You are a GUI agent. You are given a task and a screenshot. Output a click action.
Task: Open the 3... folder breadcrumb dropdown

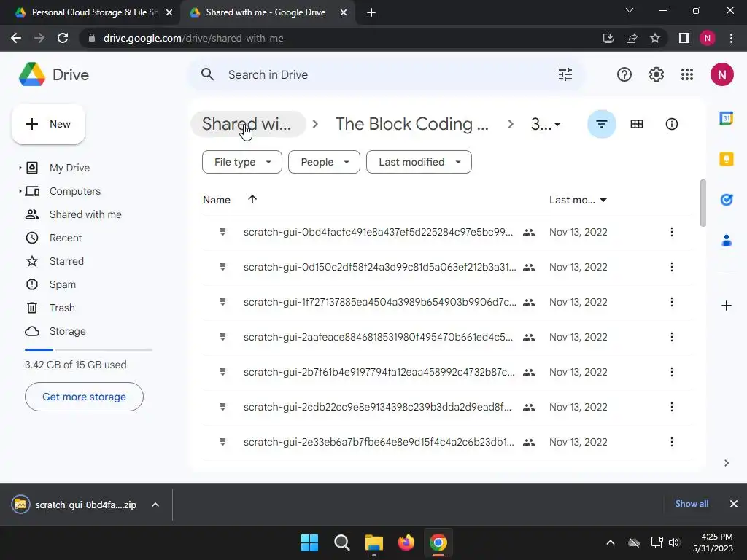(x=546, y=124)
